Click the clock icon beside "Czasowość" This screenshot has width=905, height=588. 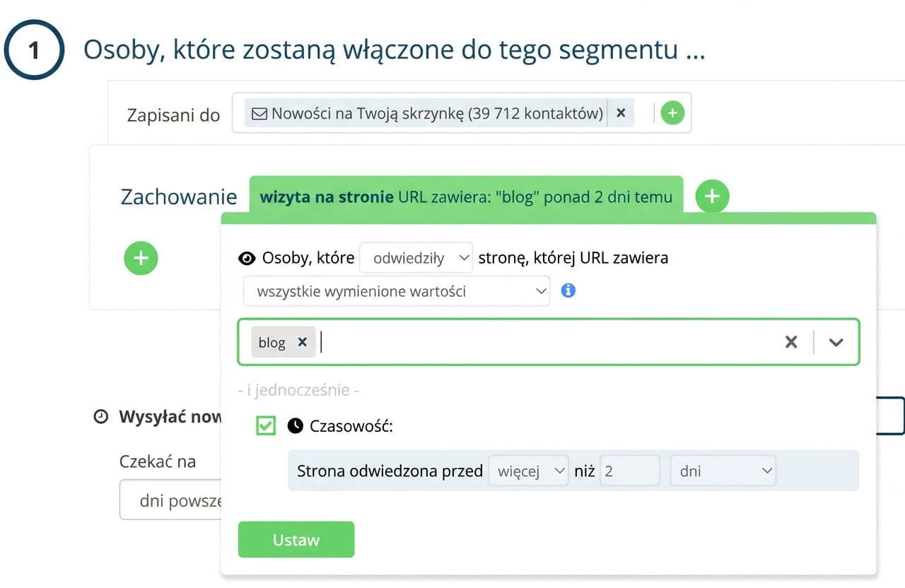(x=295, y=425)
